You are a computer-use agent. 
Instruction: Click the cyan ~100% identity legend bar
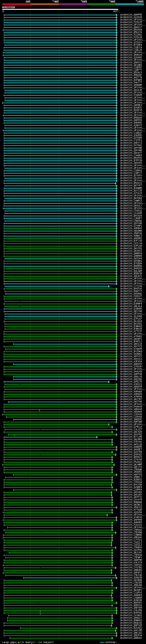[x=130, y=4]
